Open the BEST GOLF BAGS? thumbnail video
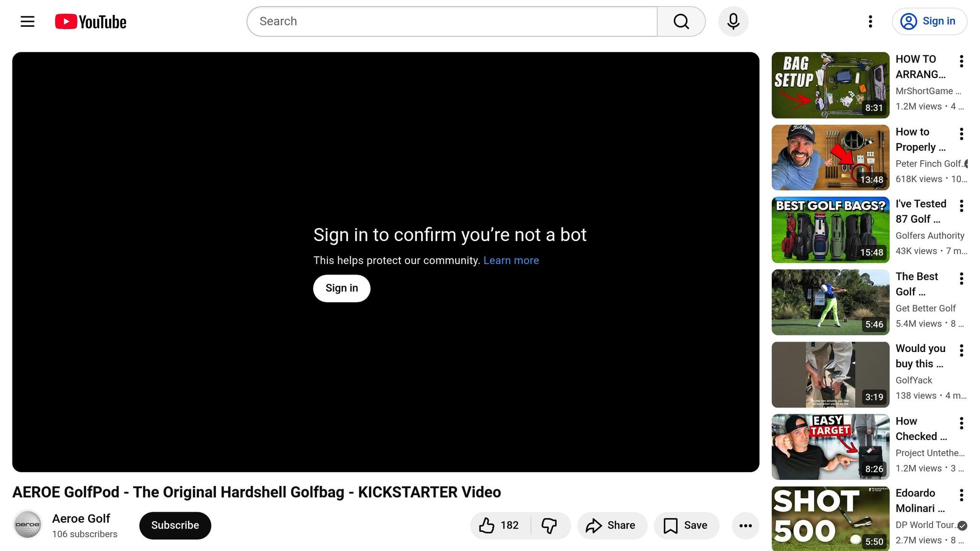 (830, 230)
